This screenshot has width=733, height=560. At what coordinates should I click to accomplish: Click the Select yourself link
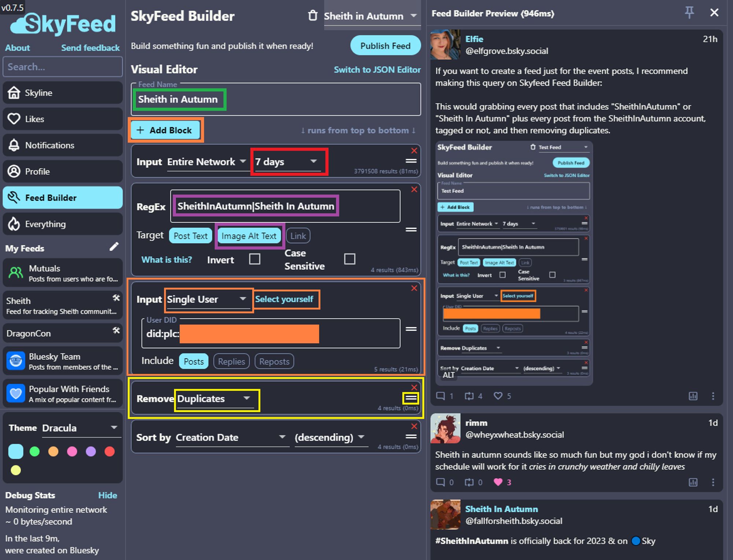pyautogui.click(x=284, y=299)
